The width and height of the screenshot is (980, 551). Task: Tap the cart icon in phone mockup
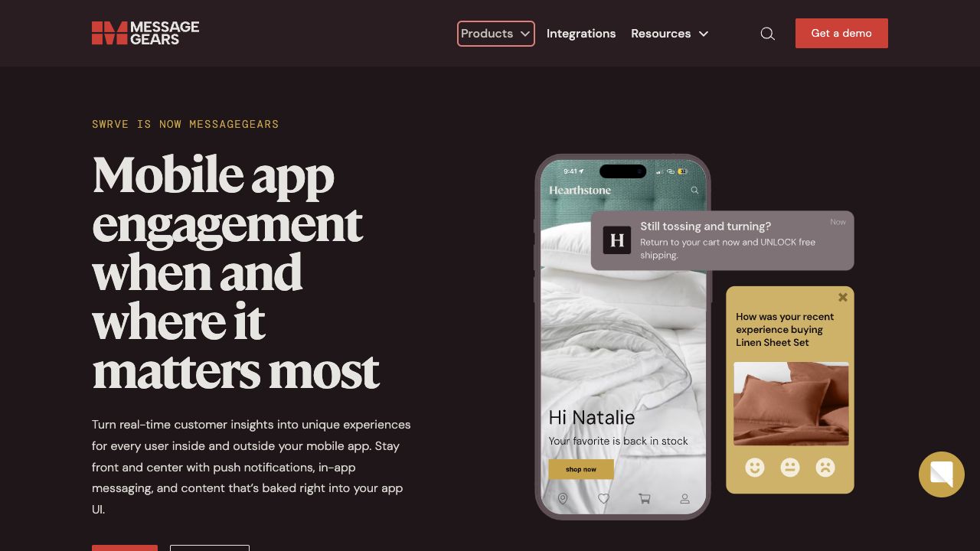point(645,499)
